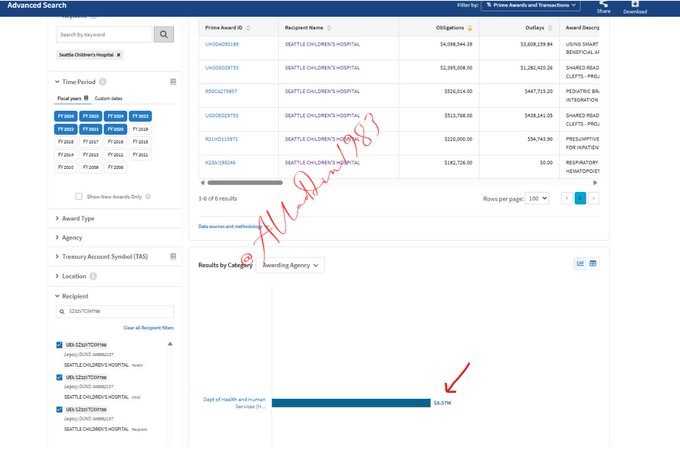Screen dimensions: 680x452
Task: Open the Awarding Agency category dropdown
Action: (291, 265)
